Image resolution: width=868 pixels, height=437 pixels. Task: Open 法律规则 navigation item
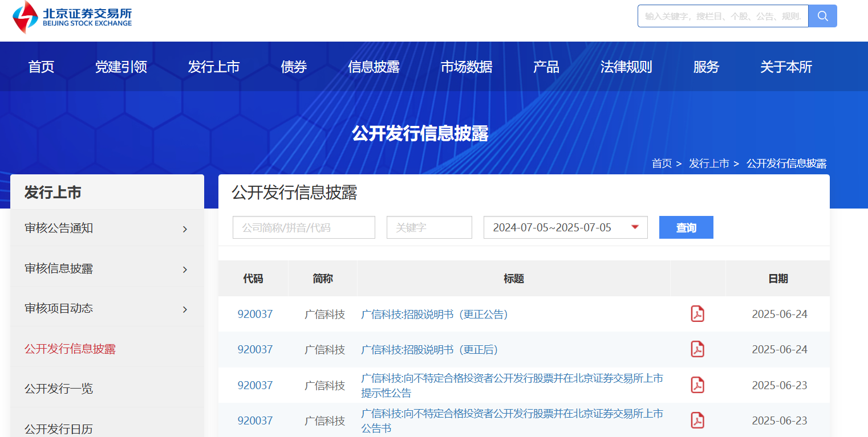pos(626,67)
